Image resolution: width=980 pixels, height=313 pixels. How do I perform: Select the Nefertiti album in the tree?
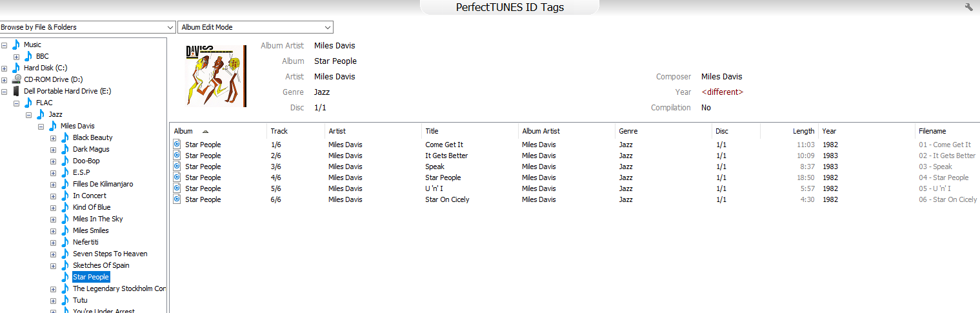(86, 242)
